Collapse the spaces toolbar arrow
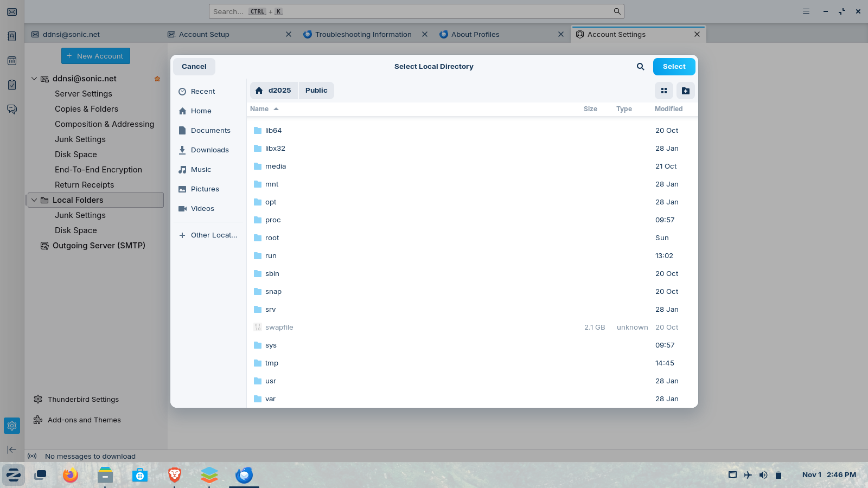Image resolution: width=868 pixels, height=488 pixels. coord(12,450)
